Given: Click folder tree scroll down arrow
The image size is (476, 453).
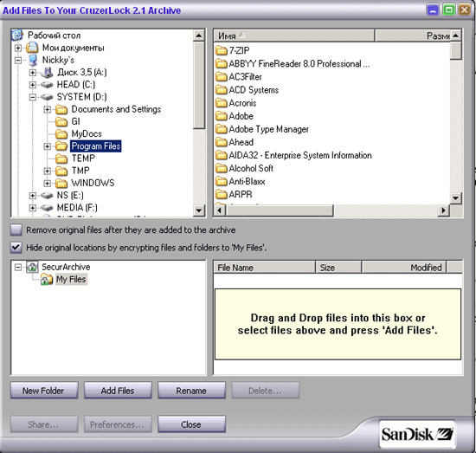Looking at the screenshot, I should 199,210.
